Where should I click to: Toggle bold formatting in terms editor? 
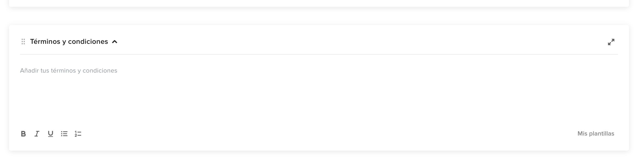[x=23, y=134]
